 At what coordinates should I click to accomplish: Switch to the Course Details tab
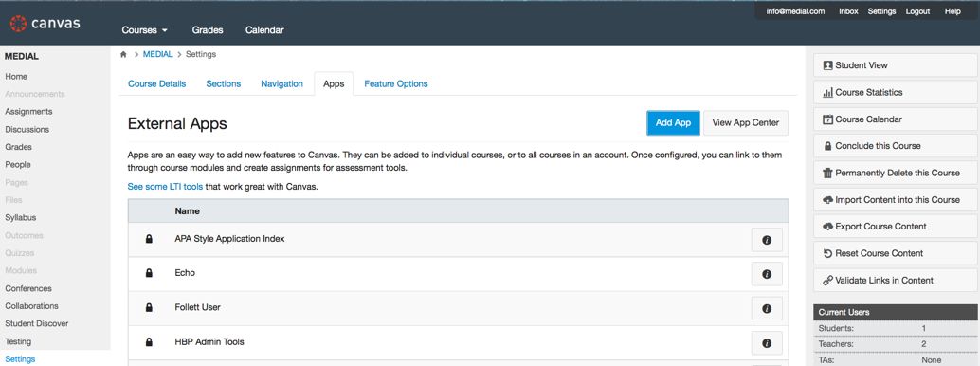[157, 83]
